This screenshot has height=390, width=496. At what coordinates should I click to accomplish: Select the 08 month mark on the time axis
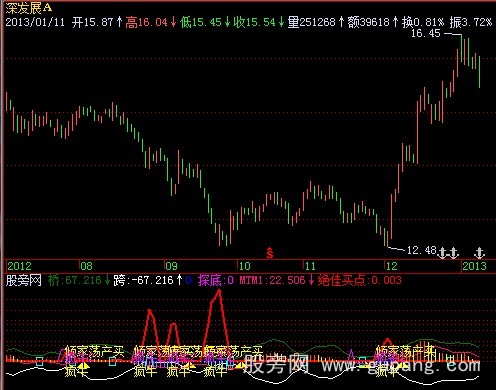tap(86, 266)
